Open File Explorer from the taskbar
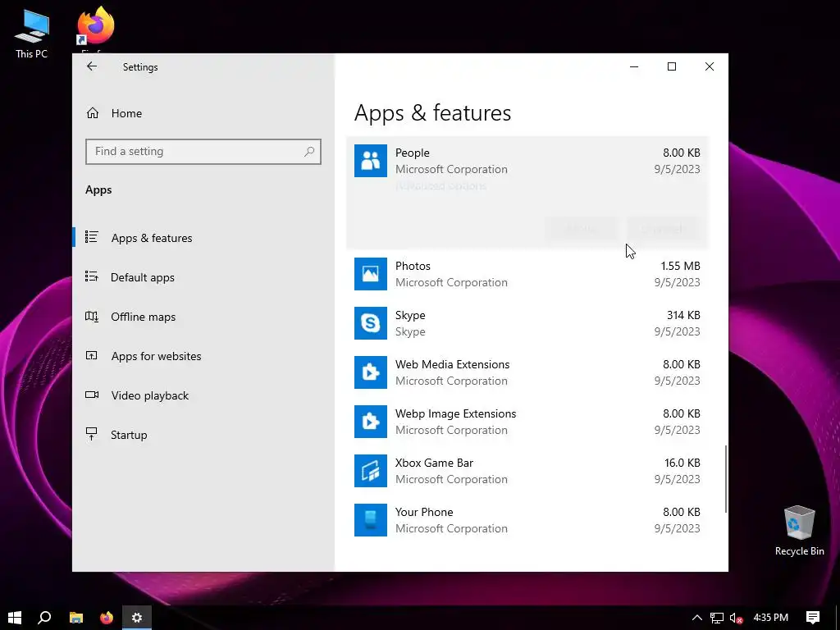This screenshot has width=840, height=630. click(76, 618)
